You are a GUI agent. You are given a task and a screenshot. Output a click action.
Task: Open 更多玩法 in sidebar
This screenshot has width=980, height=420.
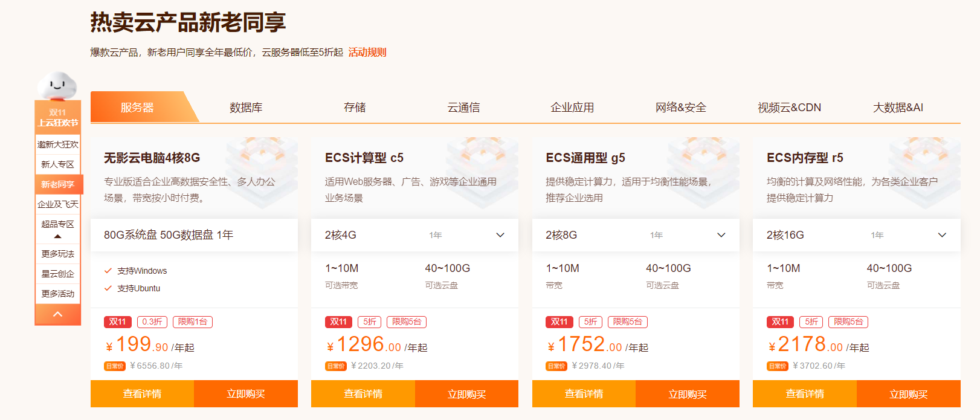[x=58, y=254]
